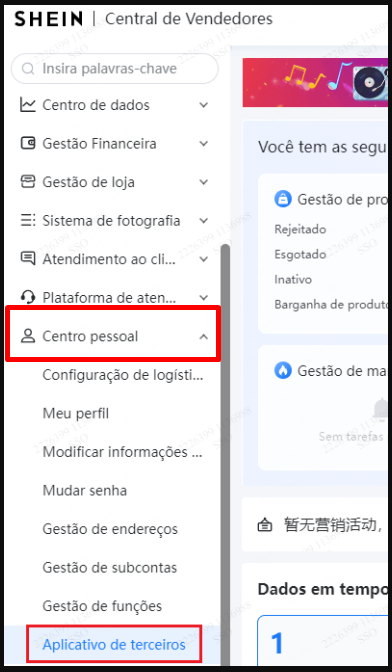
Task: Expand the Centro de dados chevron
Action: point(204,105)
